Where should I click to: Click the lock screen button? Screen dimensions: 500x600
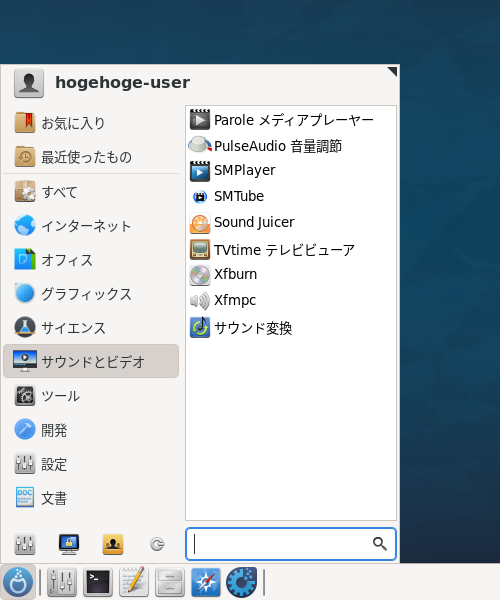tap(69, 544)
